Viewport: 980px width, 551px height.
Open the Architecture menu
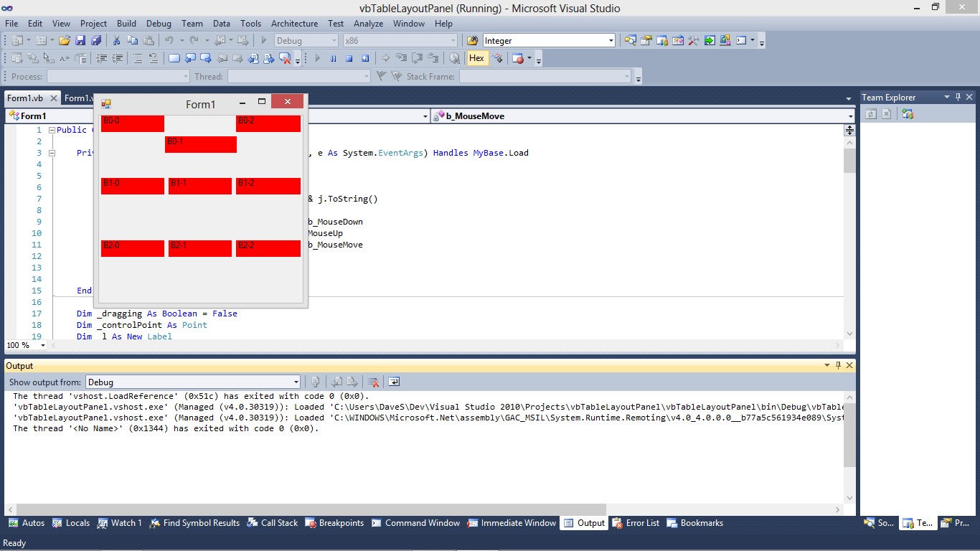[294, 24]
